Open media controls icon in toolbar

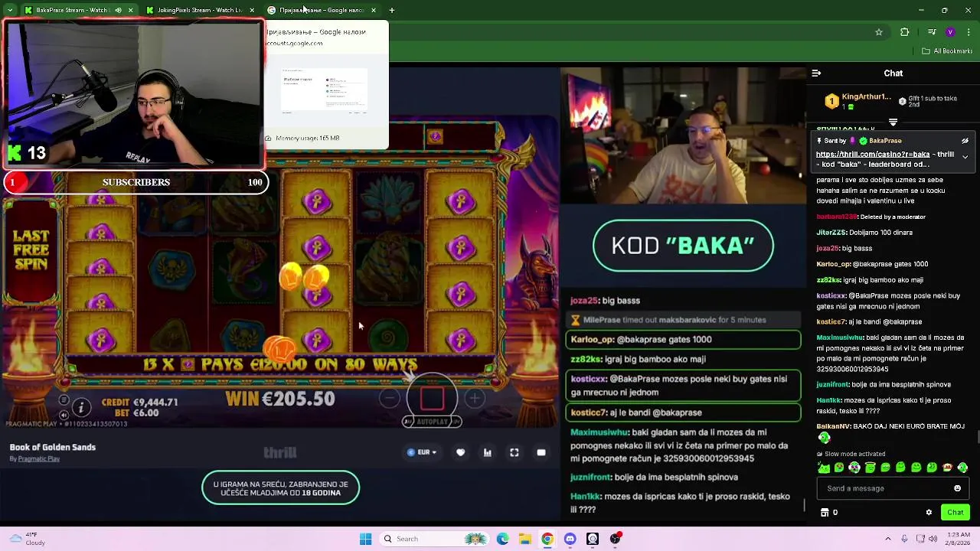tap(932, 32)
